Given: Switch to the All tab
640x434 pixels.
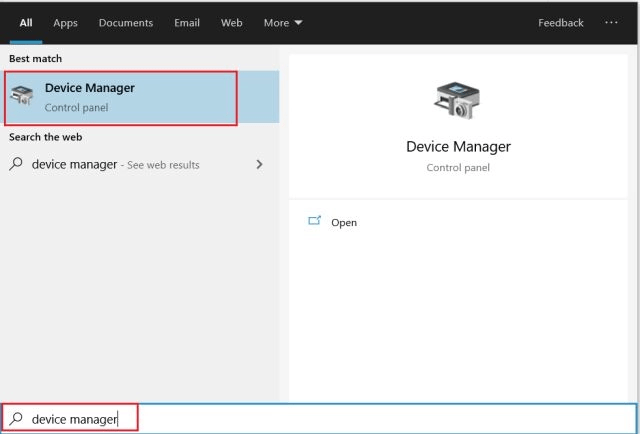Looking at the screenshot, I should click(x=26, y=22).
